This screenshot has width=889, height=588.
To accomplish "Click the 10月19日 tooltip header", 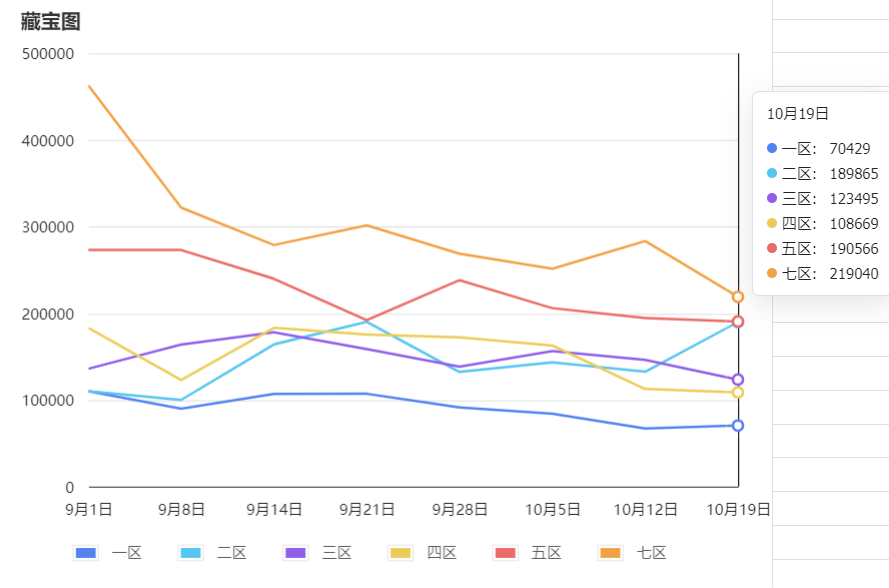I will coord(798,113).
